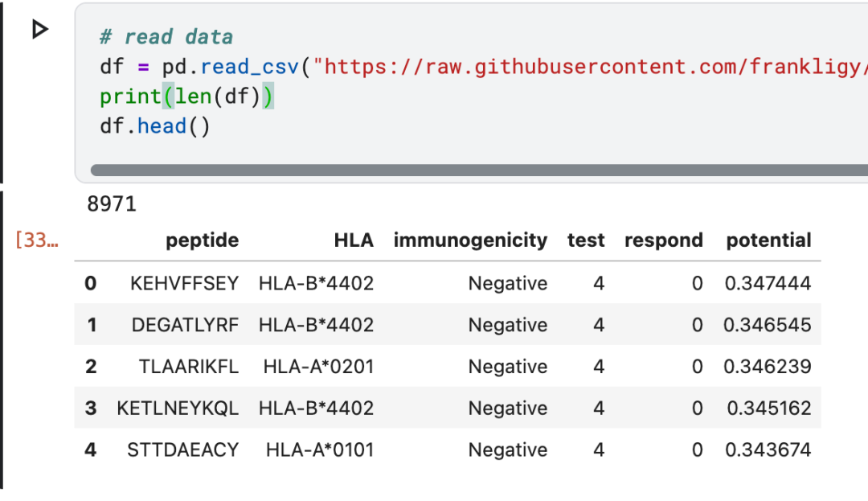Image resolution: width=868 pixels, height=501 pixels.
Task: Place cursor on the df.head() line
Action: 154,127
